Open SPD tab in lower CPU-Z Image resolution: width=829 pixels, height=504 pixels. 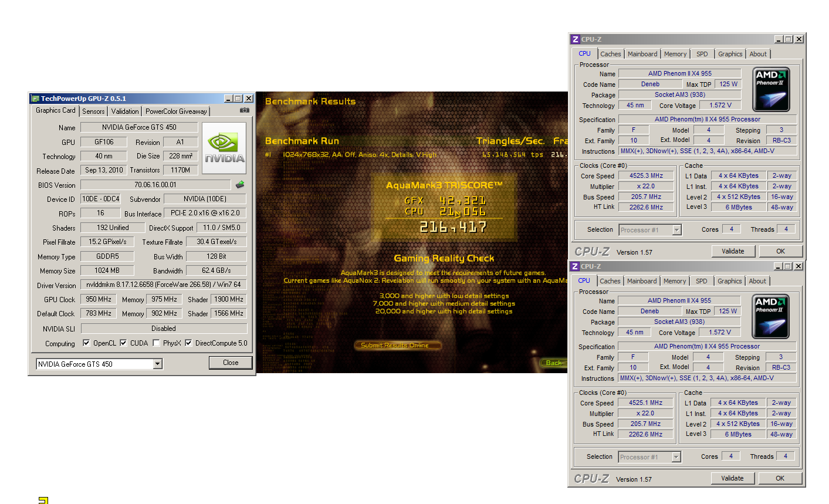702,281
